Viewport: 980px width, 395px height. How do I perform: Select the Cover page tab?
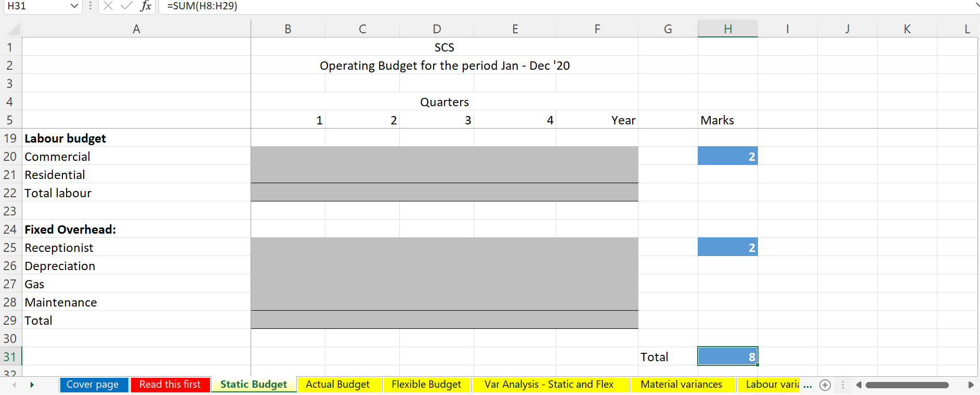pyautogui.click(x=94, y=384)
